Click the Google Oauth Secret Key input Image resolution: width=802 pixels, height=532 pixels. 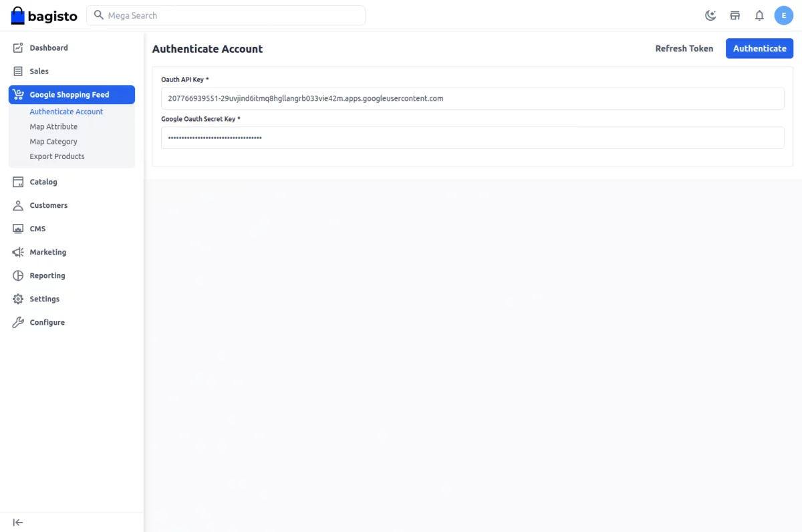[473, 138]
